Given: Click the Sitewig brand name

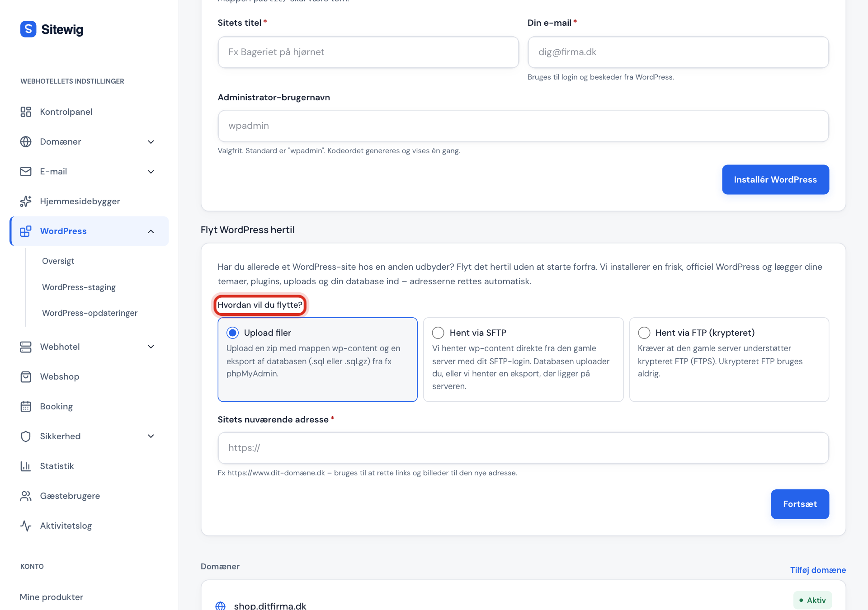Looking at the screenshot, I should coord(62,29).
